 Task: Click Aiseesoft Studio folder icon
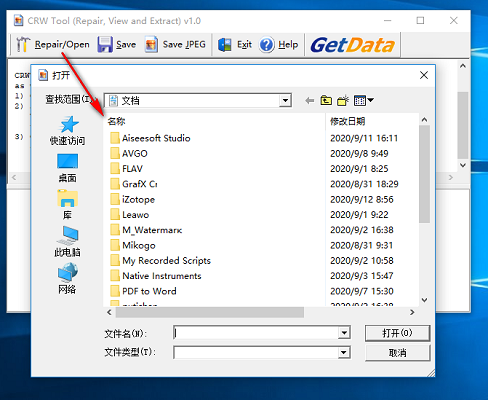click(x=115, y=138)
